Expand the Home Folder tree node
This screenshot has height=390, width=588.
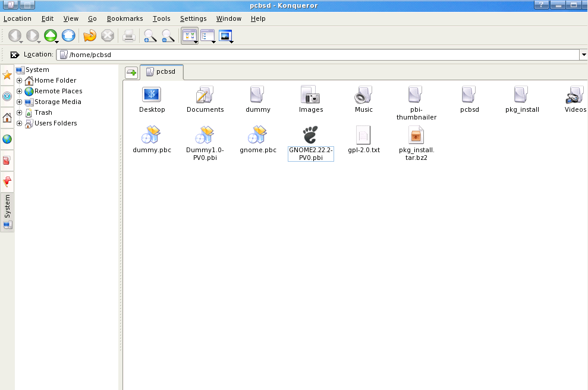pos(20,81)
